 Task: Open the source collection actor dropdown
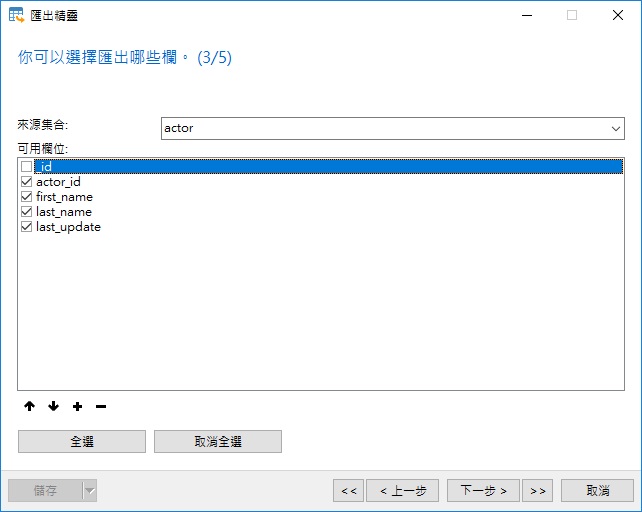click(x=616, y=129)
